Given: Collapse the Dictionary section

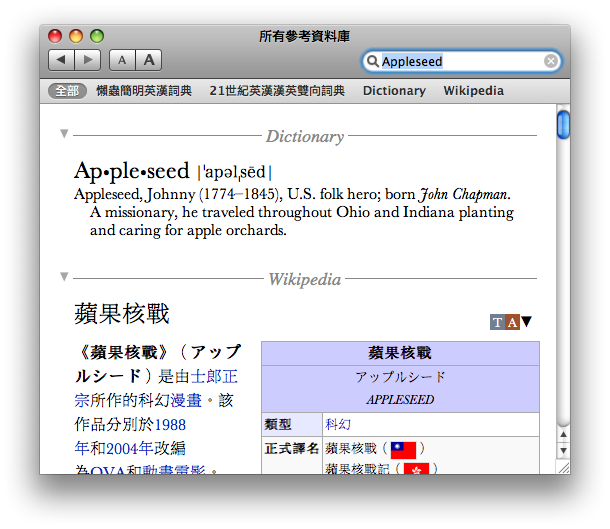Looking at the screenshot, I should [x=64, y=134].
